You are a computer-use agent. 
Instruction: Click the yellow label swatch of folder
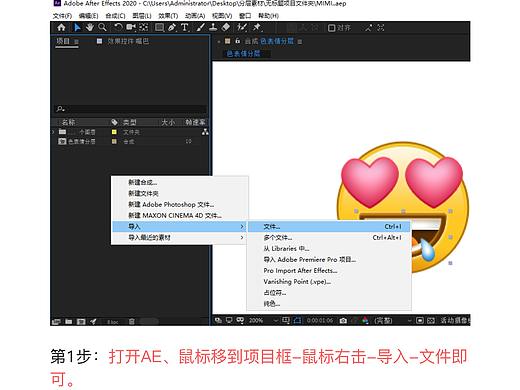(x=114, y=132)
